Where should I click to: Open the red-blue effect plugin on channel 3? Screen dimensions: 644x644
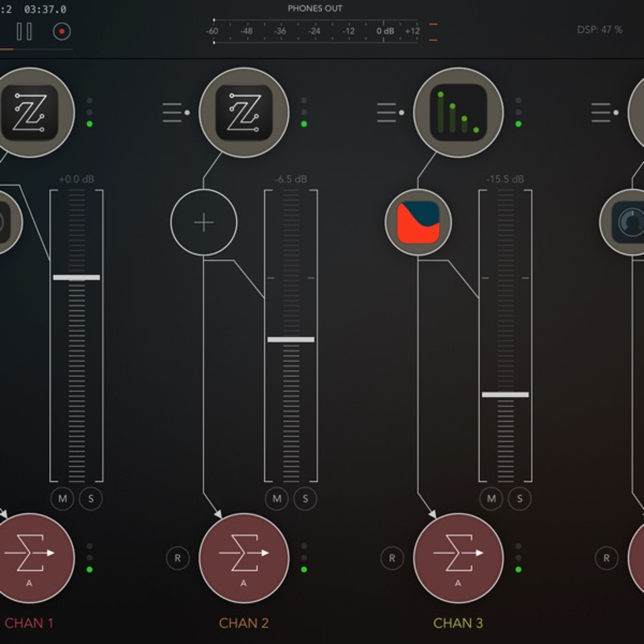click(x=418, y=222)
